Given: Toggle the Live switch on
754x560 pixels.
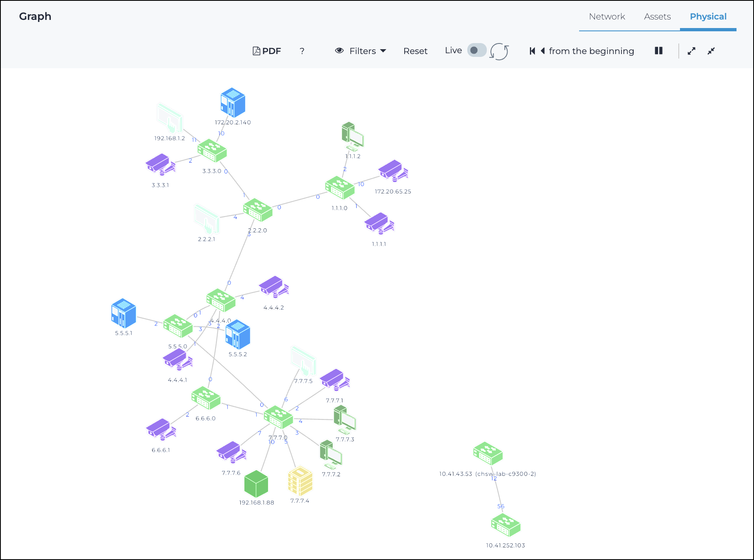Looking at the screenshot, I should (476, 50).
